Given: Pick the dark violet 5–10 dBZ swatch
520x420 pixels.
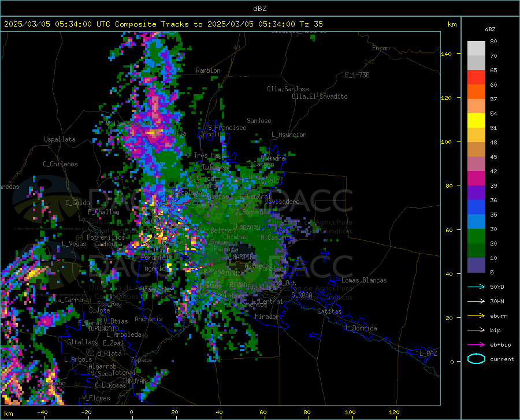Looking at the screenshot, I should [x=476, y=265].
